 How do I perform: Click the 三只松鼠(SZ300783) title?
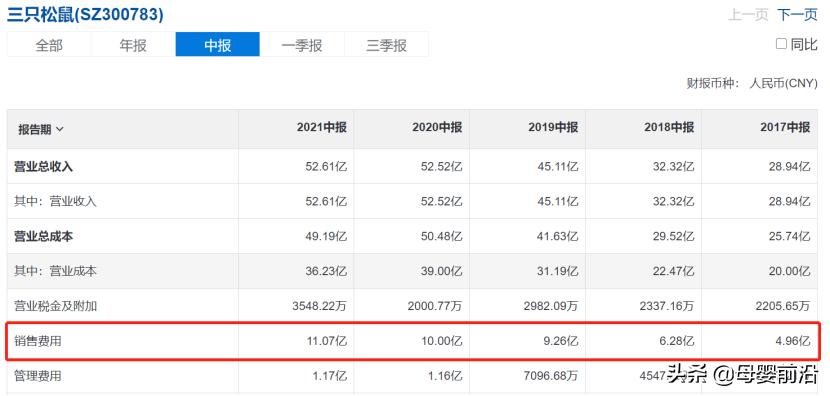[85, 14]
